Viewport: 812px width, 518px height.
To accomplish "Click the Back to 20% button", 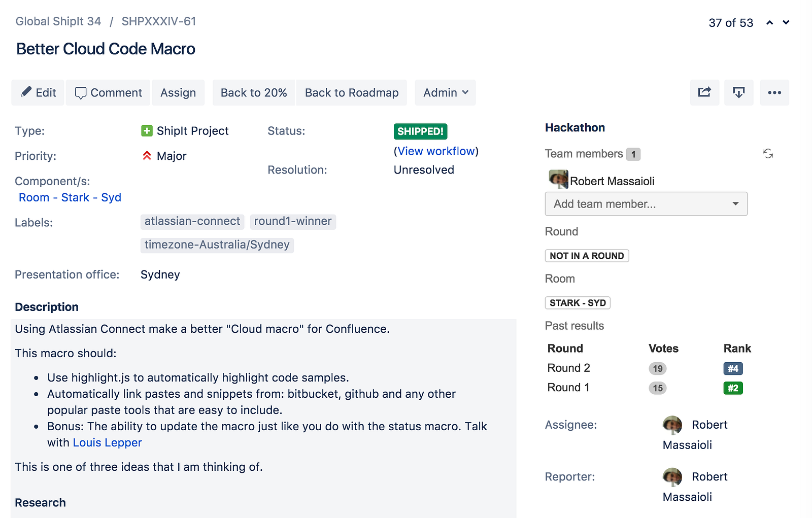I will 254,93.
